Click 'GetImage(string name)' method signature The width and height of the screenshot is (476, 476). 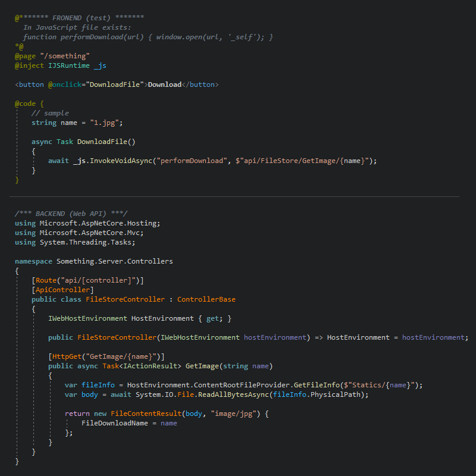pyautogui.click(x=229, y=366)
